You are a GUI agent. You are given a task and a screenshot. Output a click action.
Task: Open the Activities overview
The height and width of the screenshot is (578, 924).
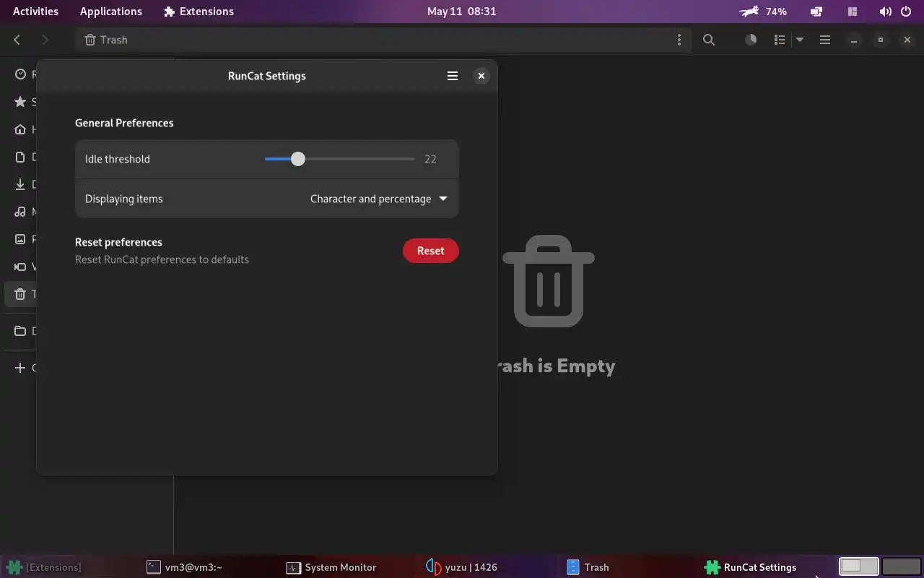[35, 12]
